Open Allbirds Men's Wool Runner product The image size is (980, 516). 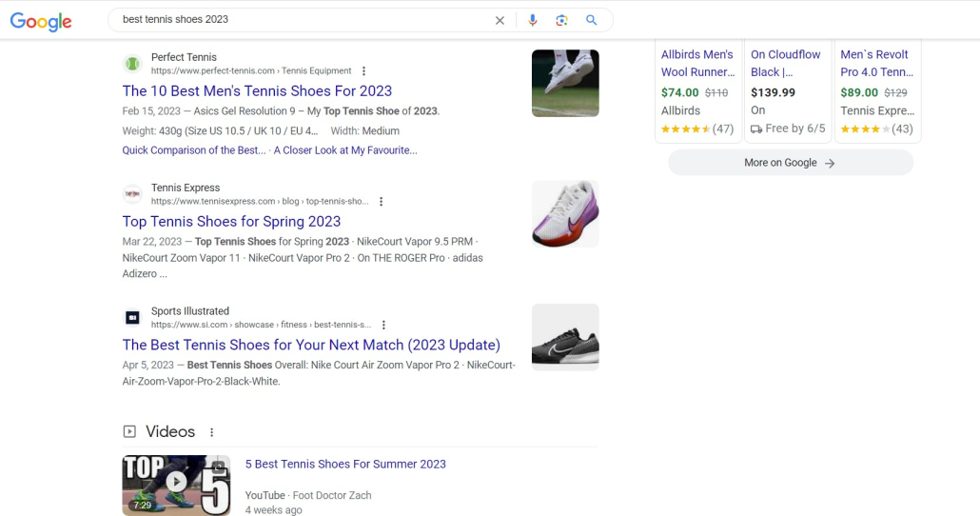697,63
